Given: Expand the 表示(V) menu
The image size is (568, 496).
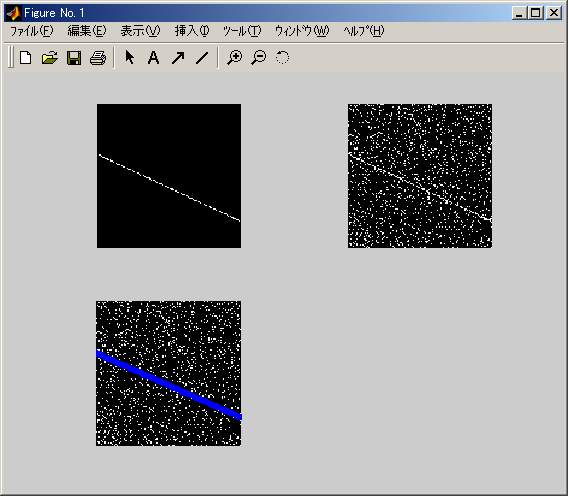Looking at the screenshot, I should click(x=140, y=31).
